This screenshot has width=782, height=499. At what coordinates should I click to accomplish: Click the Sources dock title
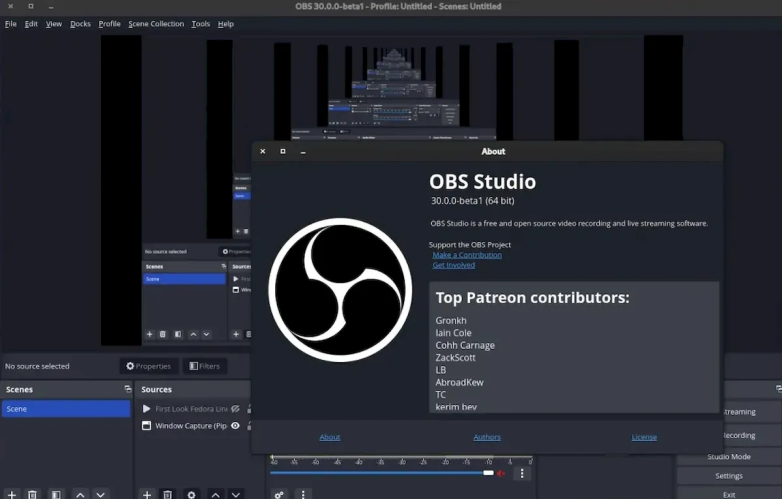tap(156, 389)
